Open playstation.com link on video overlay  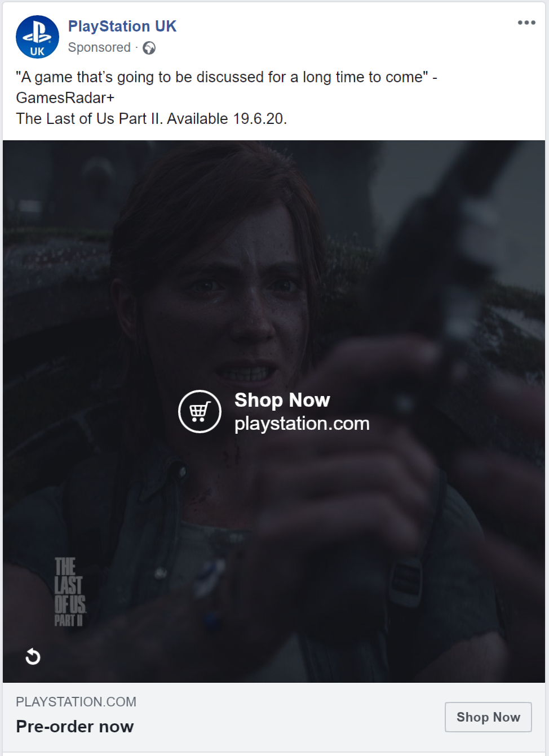coord(302,424)
